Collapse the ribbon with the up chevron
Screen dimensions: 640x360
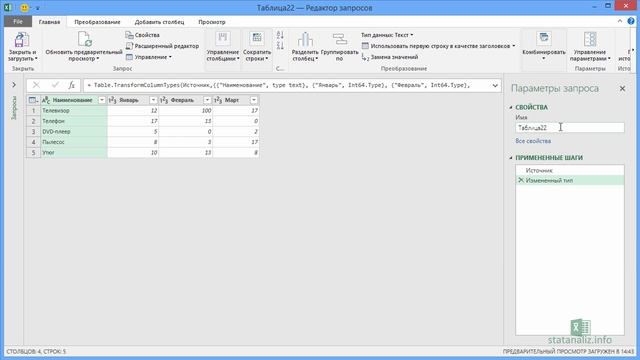620,21
